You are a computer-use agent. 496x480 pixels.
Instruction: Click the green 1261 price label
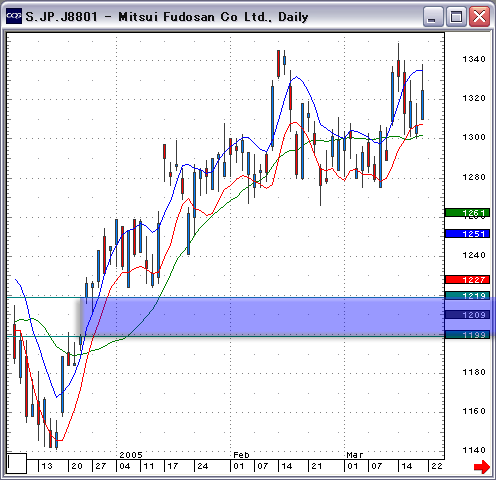[x=467, y=213]
